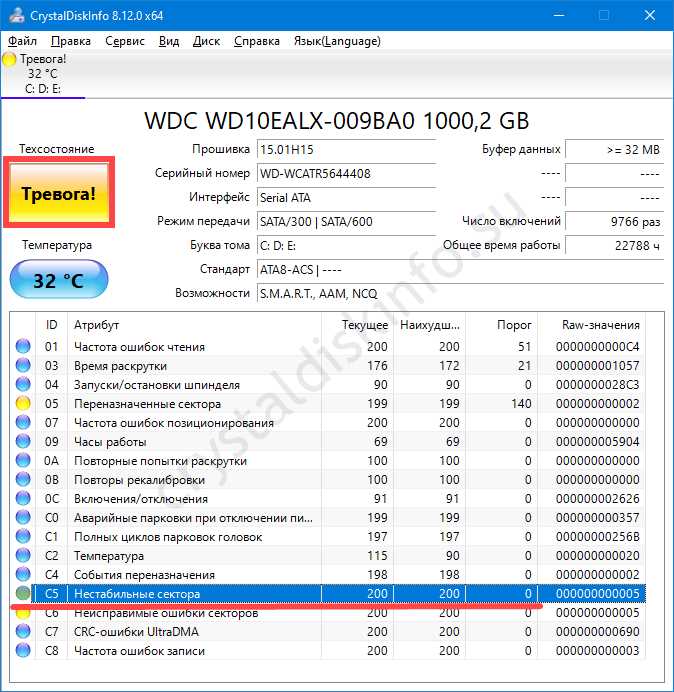Select the События переназначения row text

pyautogui.click(x=144, y=575)
